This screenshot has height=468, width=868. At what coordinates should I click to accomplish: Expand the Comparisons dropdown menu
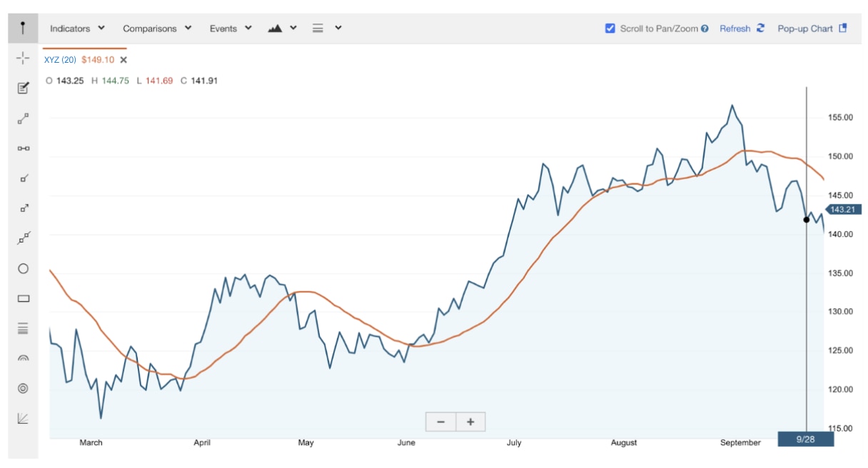tap(157, 29)
